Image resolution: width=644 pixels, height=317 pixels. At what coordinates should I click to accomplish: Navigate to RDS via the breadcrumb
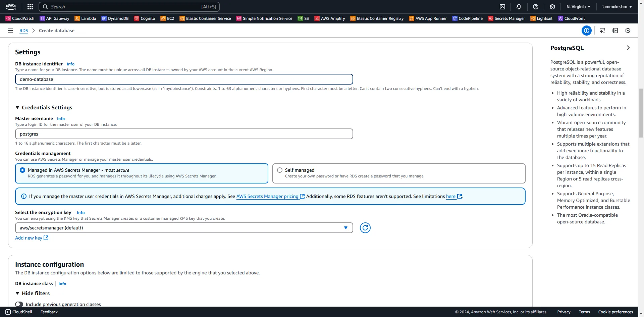point(23,31)
